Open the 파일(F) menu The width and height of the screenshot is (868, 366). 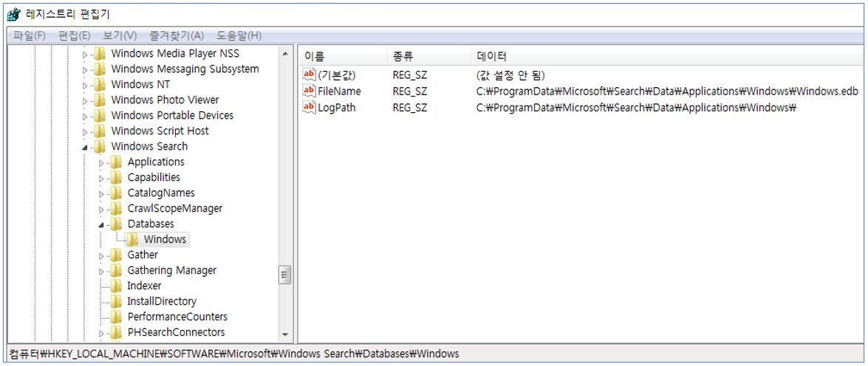[30, 35]
